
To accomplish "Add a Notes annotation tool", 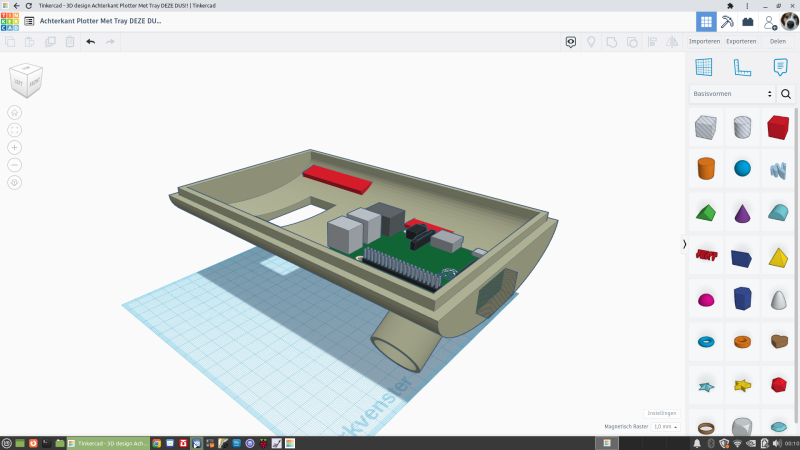I will [x=780, y=67].
